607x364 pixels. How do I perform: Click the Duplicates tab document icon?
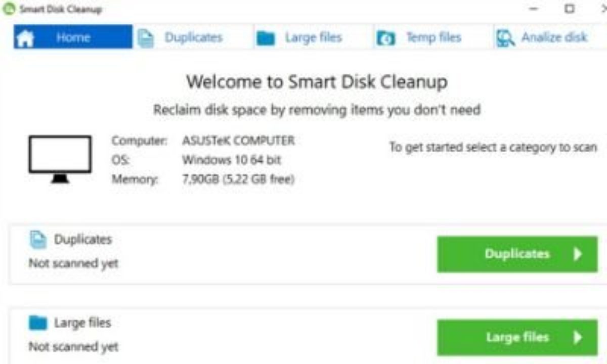click(146, 38)
